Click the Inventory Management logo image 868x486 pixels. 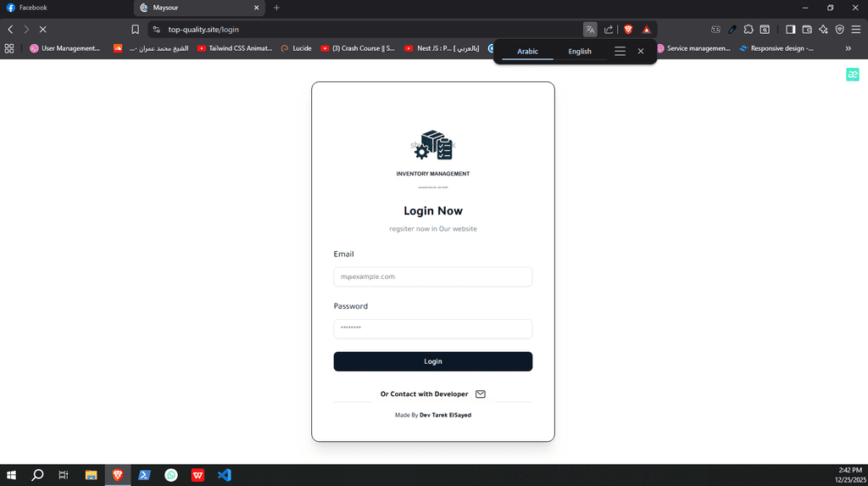433,158
